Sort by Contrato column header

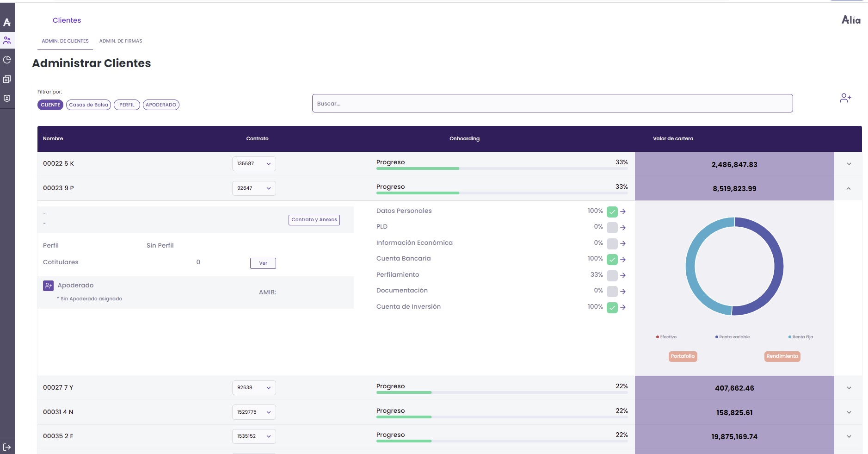coord(257,139)
